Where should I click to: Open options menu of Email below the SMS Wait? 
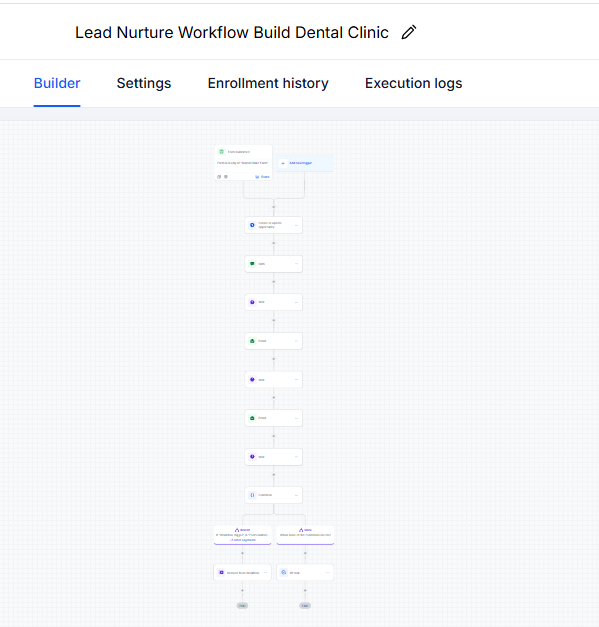tap(296, 341)
